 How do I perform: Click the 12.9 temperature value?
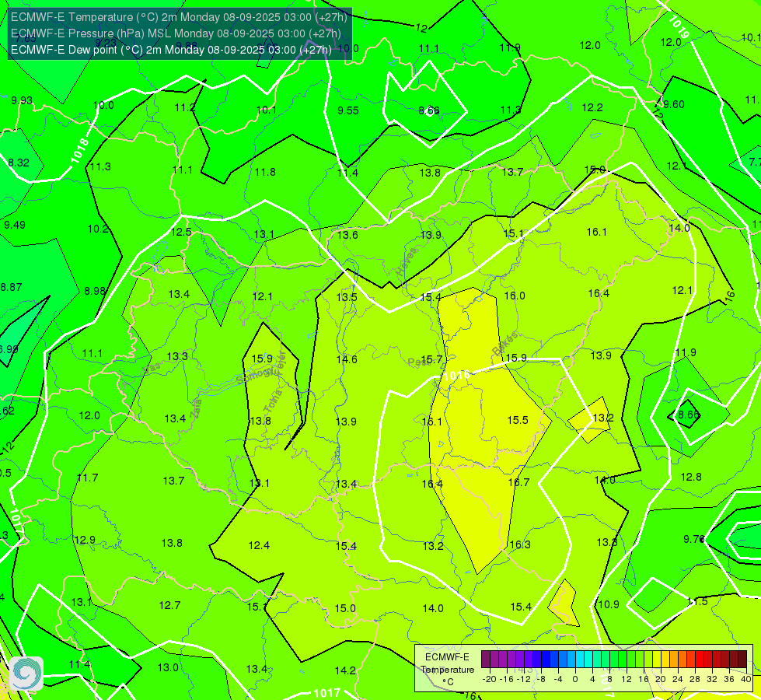point(85,541)
